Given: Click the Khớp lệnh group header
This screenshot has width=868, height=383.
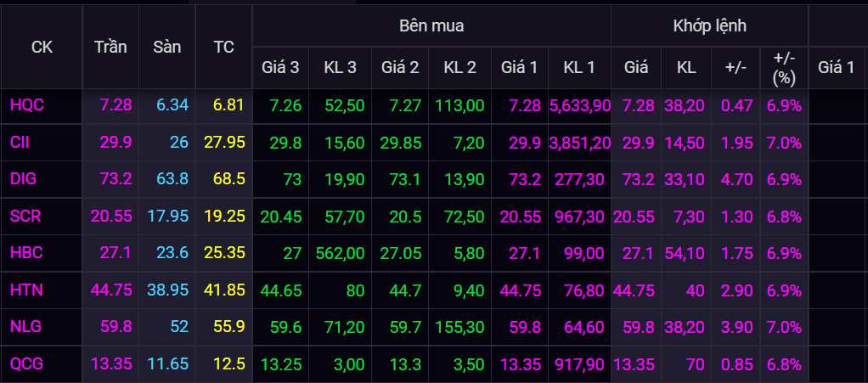Looking at the screenshot, I should (709, 25).
